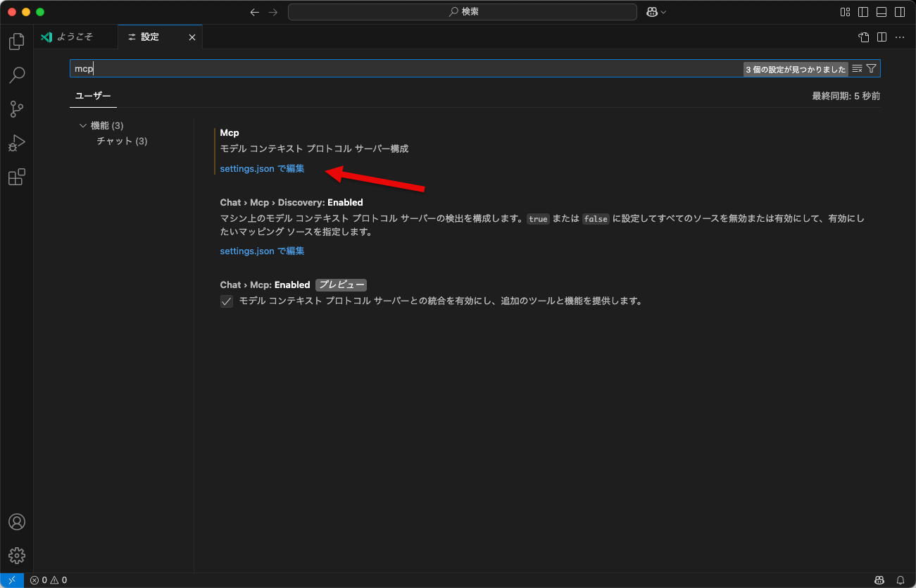Open the Copilot chat dropdown chevron
The width and height of the screenshot is (916, 588).
663,12
